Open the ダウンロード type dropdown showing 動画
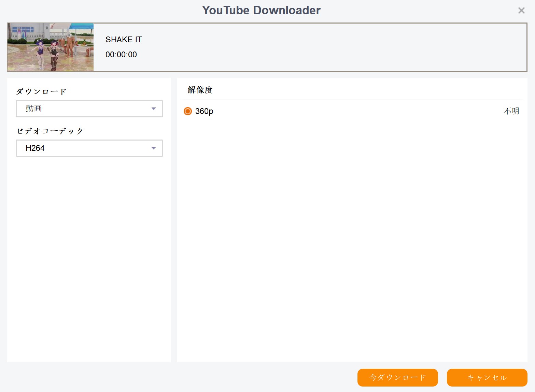Viewport: 535px width, 392px height. [x=89, y=108]
